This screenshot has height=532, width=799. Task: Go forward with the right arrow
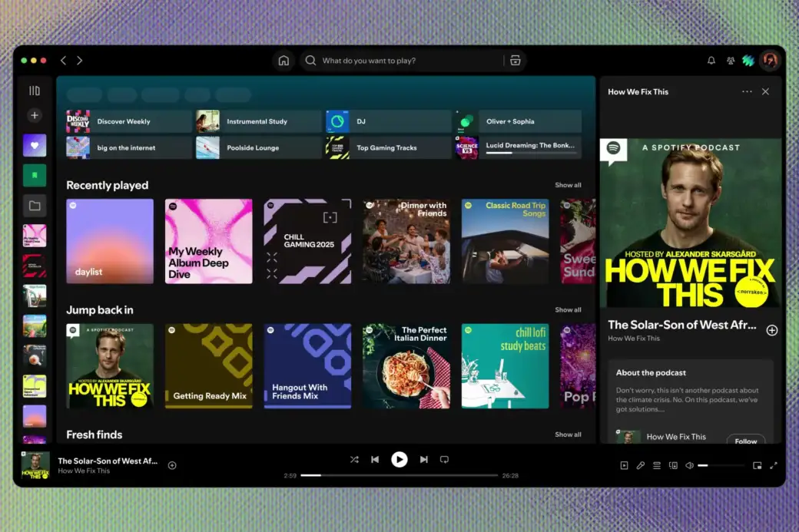click(79, 61)
